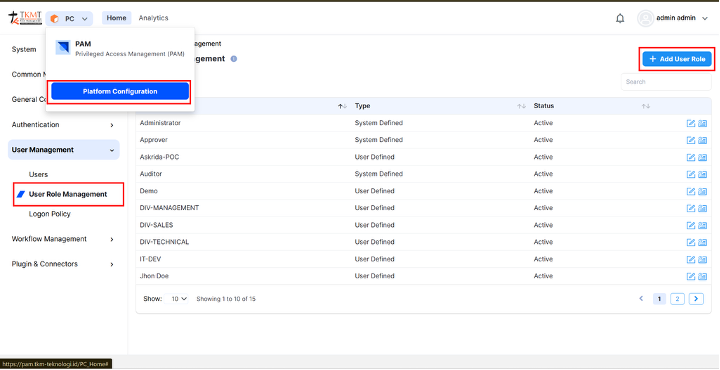The height and width of the screenshot is (370, 720).
Task: Edit the Askrida-POC role
Action: pos(691,157)
